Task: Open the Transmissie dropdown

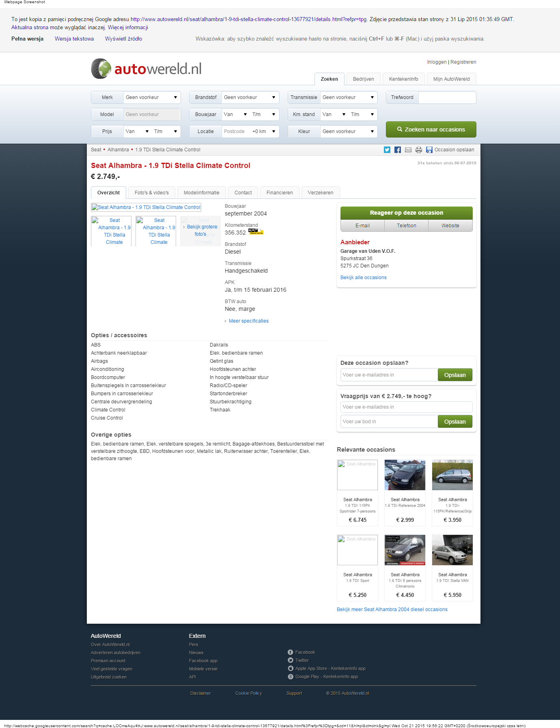Action: (x=348, y=97)
